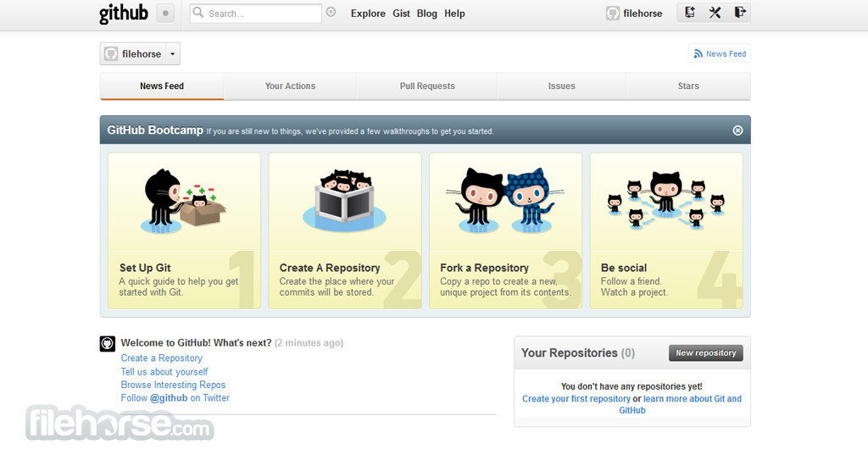Click Follow @github on Twitter link
Screen dimensions: 868x466
[175, 398]
